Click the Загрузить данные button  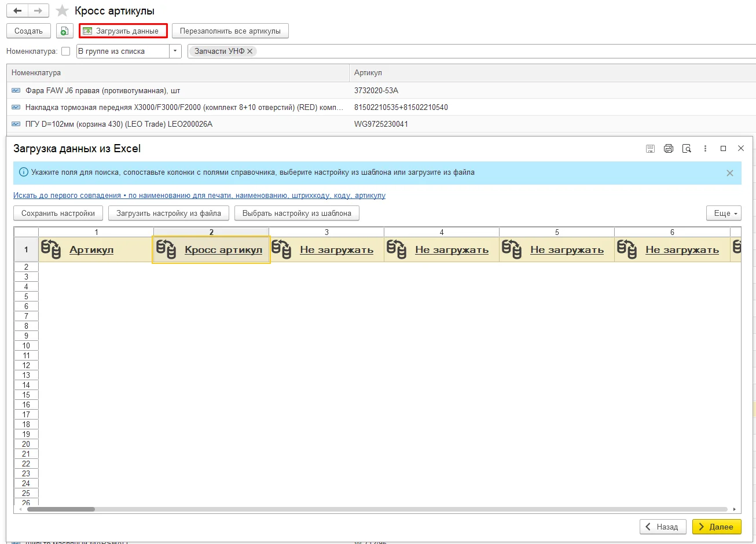point(123,31)
